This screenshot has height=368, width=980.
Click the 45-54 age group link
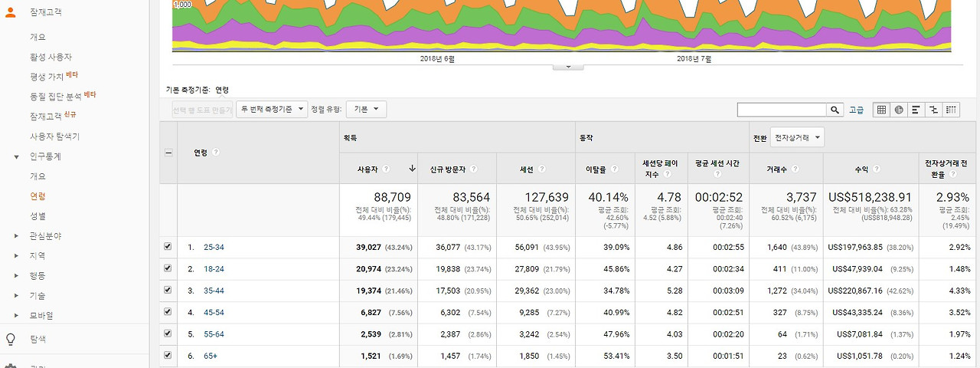pyautogui.click(x=214, y=312)
